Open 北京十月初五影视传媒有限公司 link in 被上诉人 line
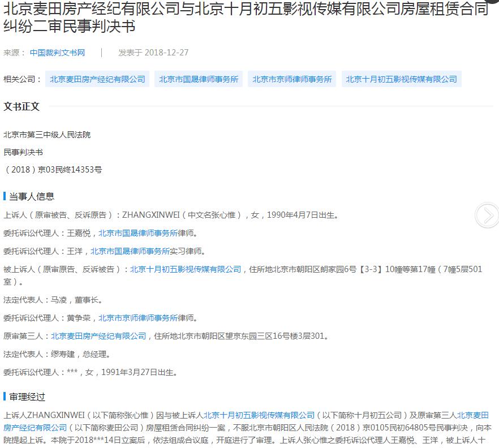Image resolution: width=499 pixels, height=448 pixels. pos(186,269)
